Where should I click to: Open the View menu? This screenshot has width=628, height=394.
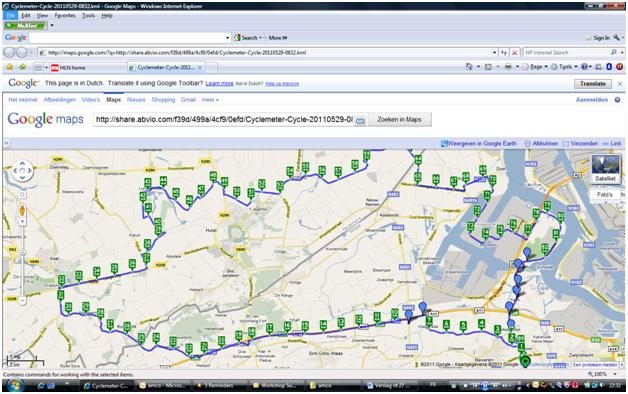click(x=42, y=16)
